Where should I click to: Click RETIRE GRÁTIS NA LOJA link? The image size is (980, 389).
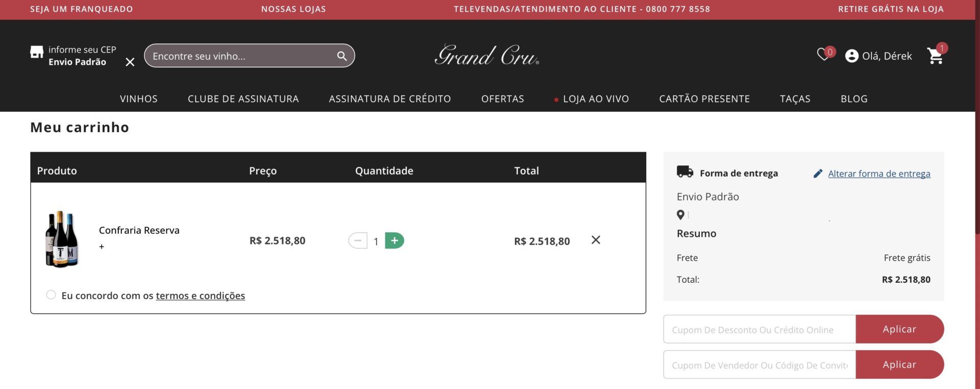[x=891, y=9]
